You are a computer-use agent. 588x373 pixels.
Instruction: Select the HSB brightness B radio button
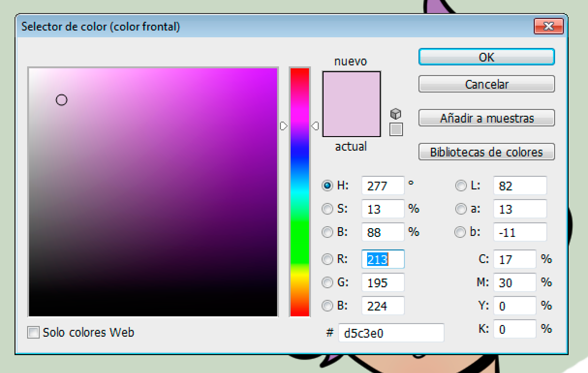(x=328, y=232)
